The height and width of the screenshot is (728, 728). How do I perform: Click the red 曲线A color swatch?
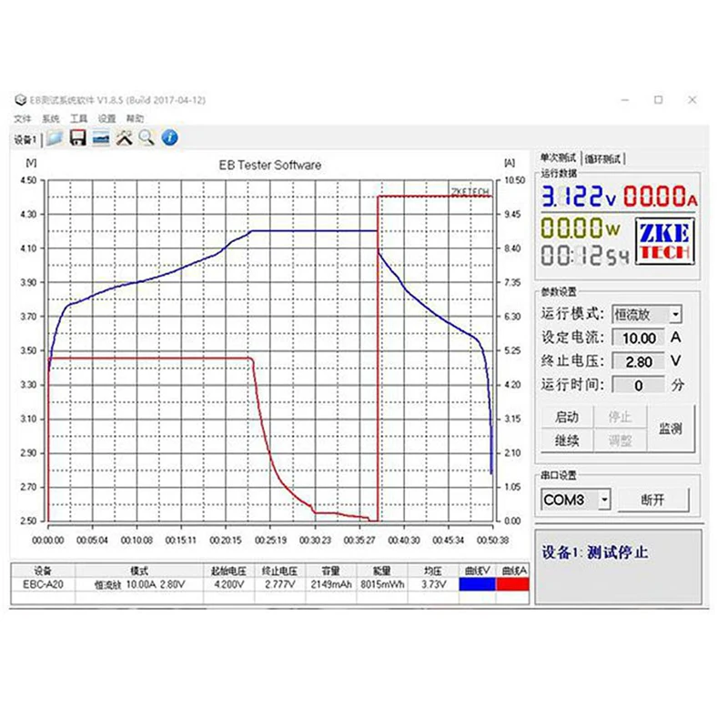(512, 584)
